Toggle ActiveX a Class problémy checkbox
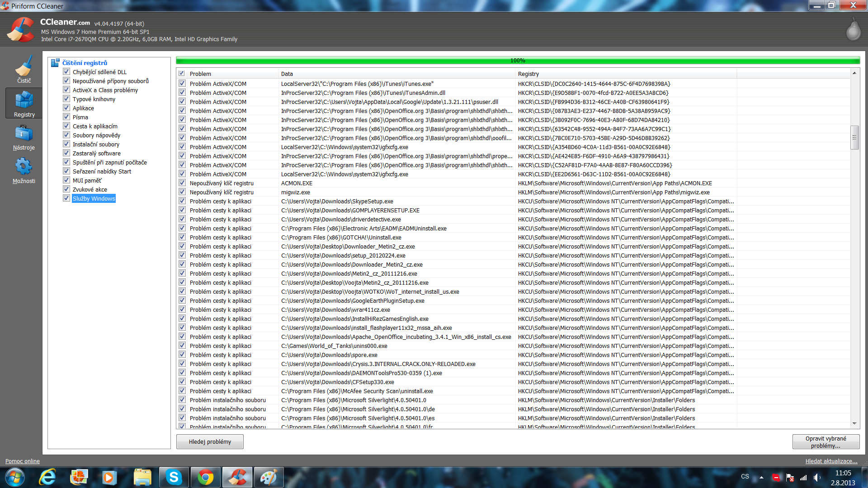Viewport: 868px width, 488px height. click(x=66, y=90)
